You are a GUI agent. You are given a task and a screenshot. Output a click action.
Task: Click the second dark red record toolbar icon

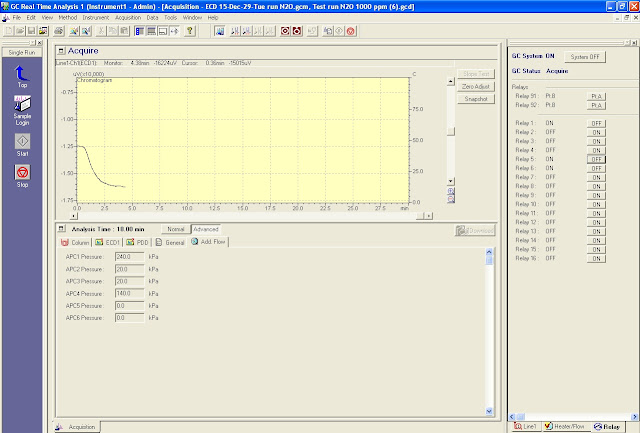pyautogui.click(x=297, y=31)
